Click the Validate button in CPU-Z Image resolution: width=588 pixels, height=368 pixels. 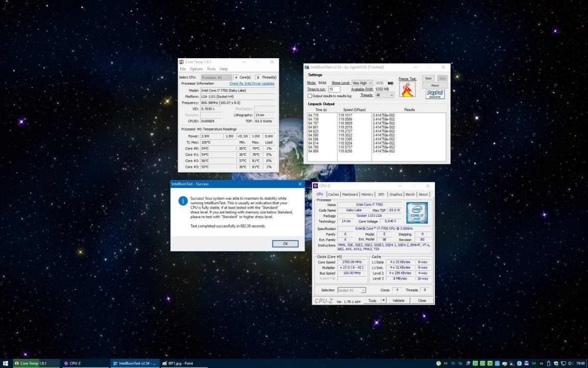pos(398,301)
